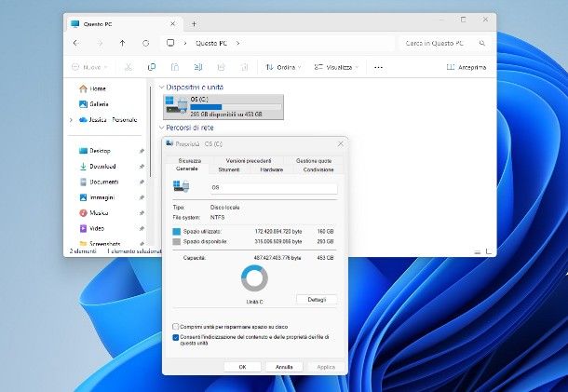Image resolution: width=568 pixels, height=392 pixels.
Task: Click chevron after Questo PC in address bar
Action: pyautogui.click(x=238, y=43)
